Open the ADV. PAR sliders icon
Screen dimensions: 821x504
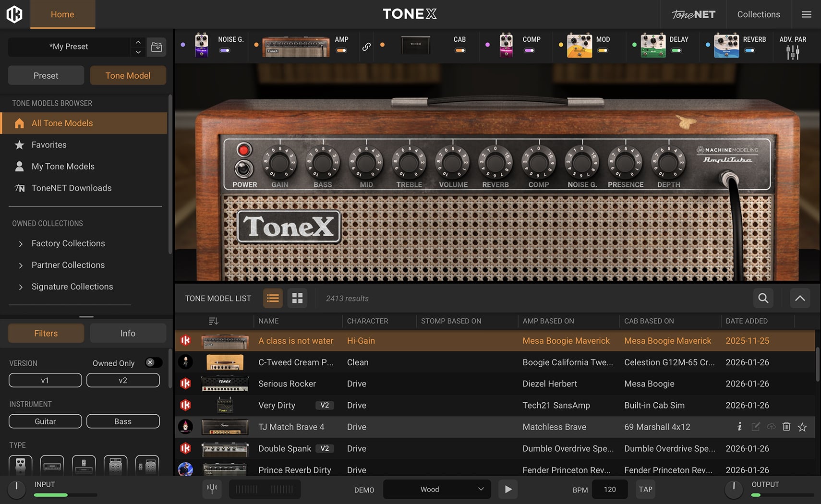(793, 52)
